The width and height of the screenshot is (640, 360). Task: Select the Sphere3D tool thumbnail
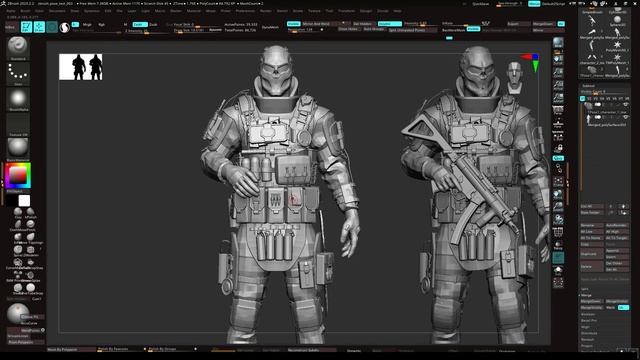coord(617,20)
